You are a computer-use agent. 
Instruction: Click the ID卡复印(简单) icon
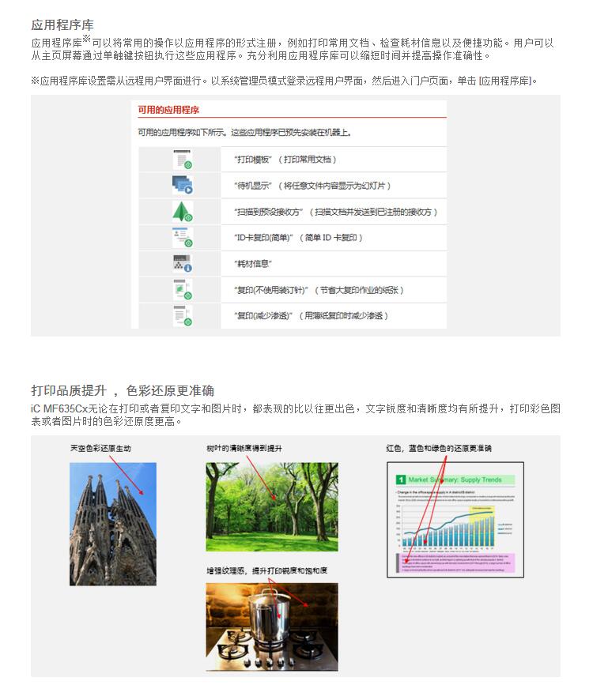click(x=183, y=237)
